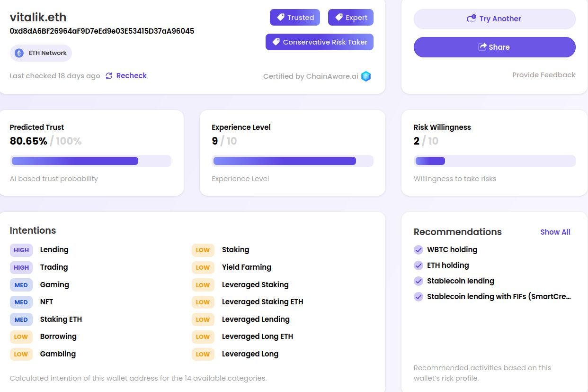Click the tag icon on the Expert badge
The image size is (588, 392).
click(339, 18)
